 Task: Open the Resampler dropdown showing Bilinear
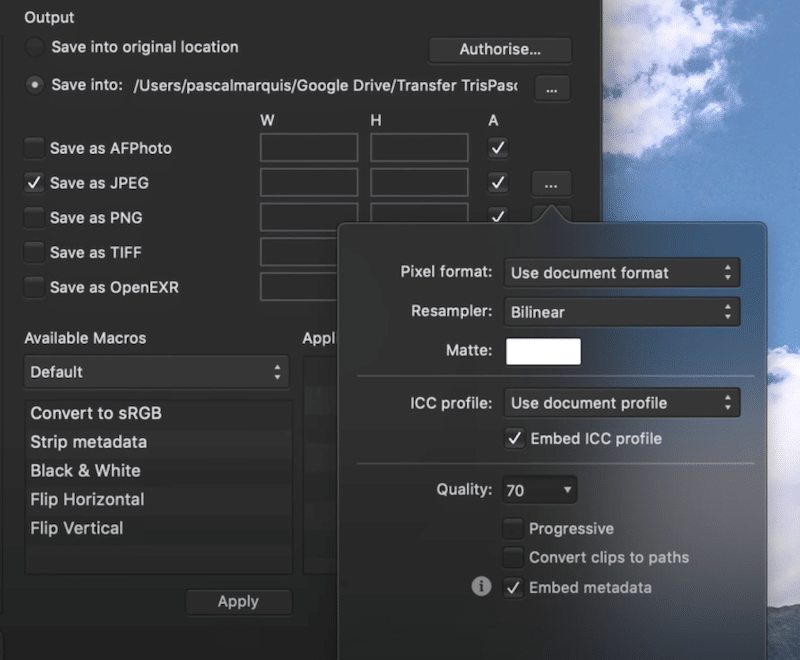[621, 312]
